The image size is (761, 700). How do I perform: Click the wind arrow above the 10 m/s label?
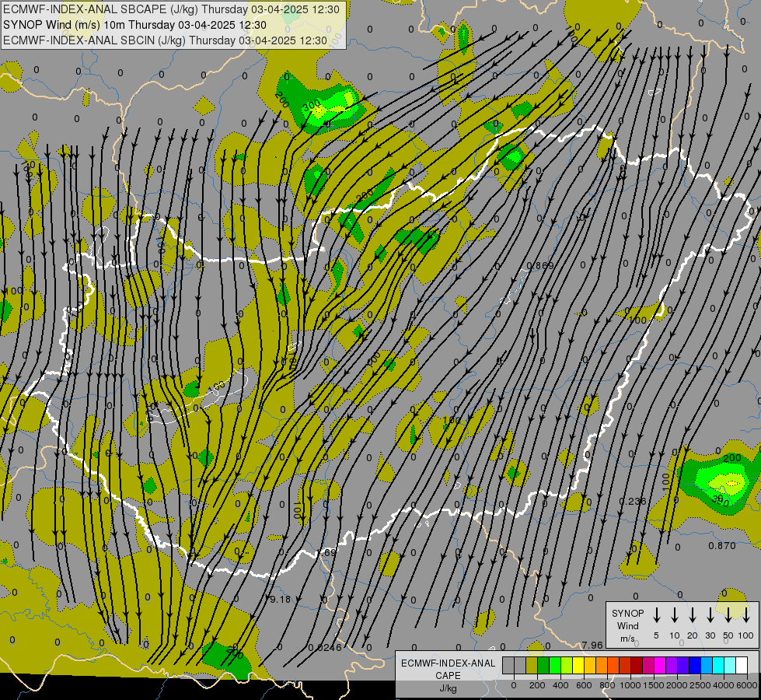click(x=675, y=614)
